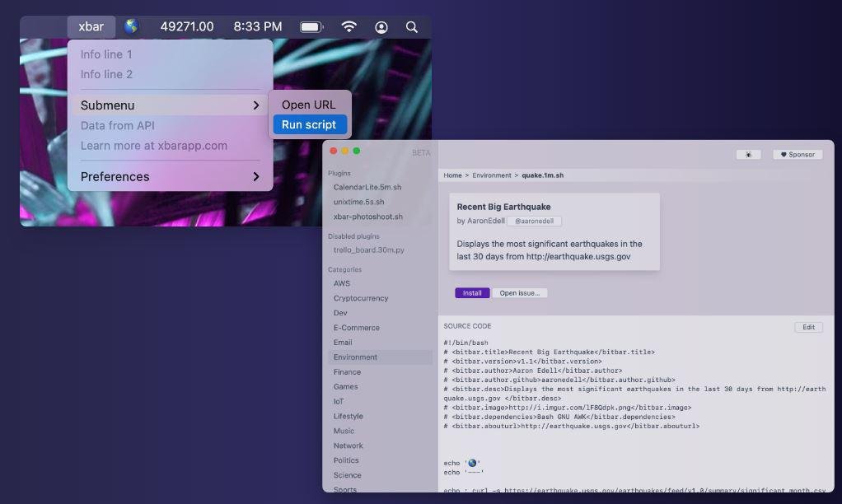The image size is (842, 504).
Task: Choose Data from API menu item
Action: [118, 126]
